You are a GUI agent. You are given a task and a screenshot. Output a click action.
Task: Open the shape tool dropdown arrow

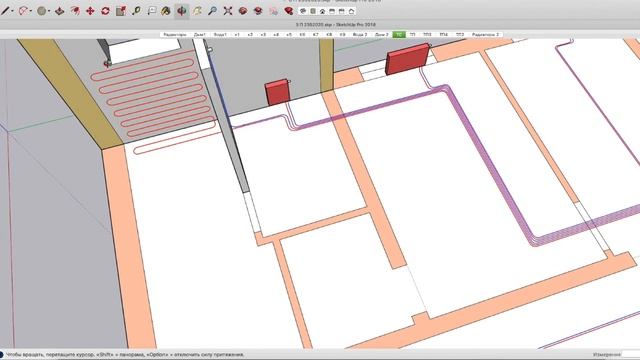coord(49,11)
